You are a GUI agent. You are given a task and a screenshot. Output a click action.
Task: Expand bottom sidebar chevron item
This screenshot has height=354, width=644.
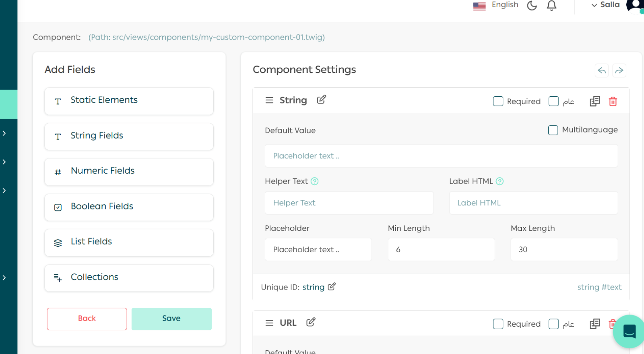4,277
